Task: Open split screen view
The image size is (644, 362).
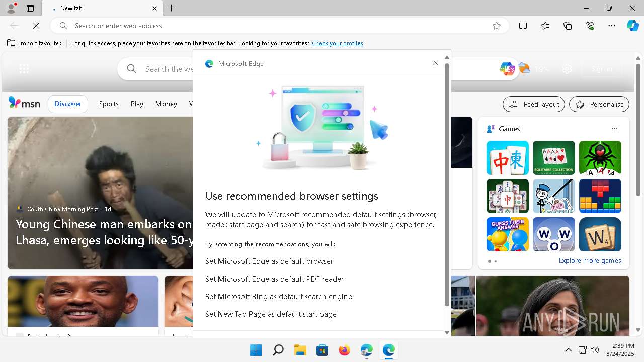Action: point(523,26)
